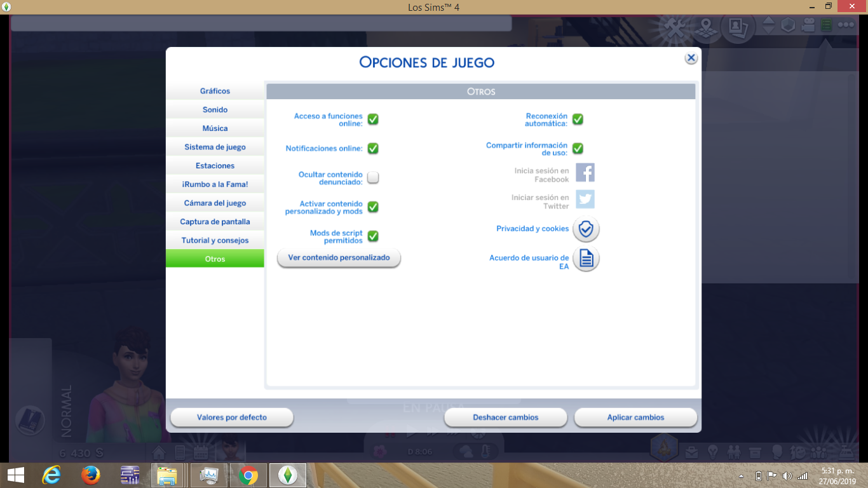This screenshot has height=488, width=868.
Task: Click the network signal tray icon
Action: [x=803, y=475]
